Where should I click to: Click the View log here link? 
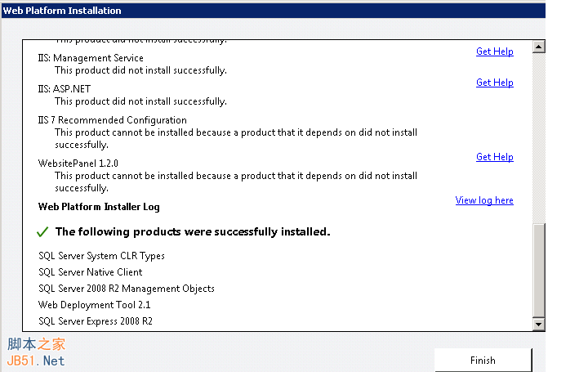(x=484, y=200)
